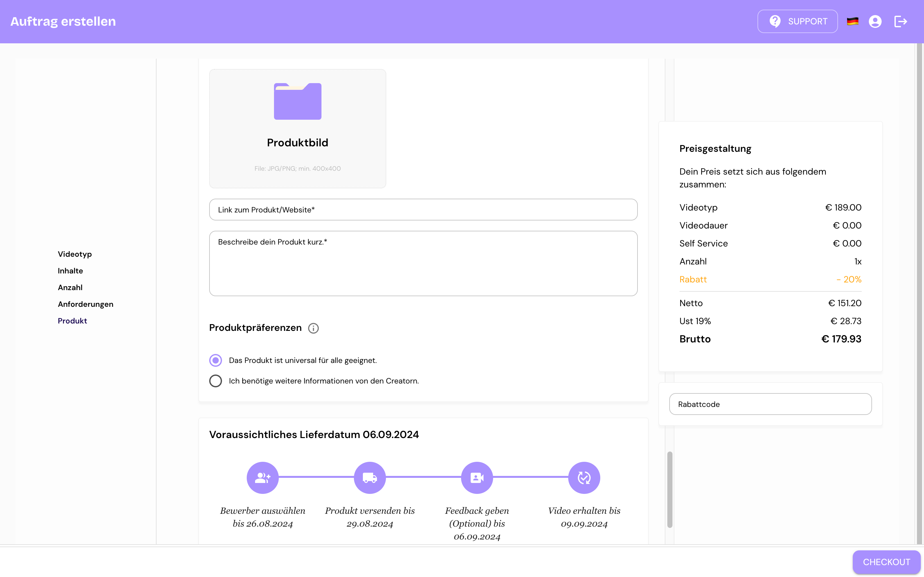The image size is (924, 577).
Task: Click the logout icon in header
Action: click(900, 22)
